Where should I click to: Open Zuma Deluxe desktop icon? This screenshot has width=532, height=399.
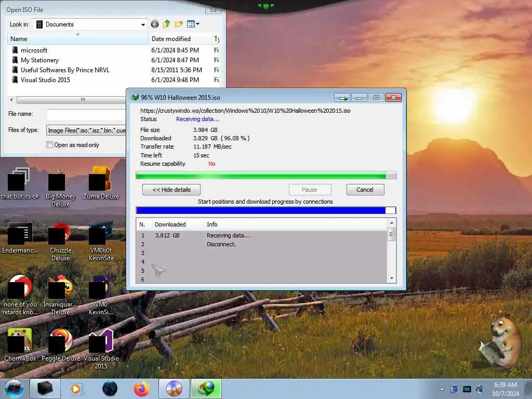[101, 183]
